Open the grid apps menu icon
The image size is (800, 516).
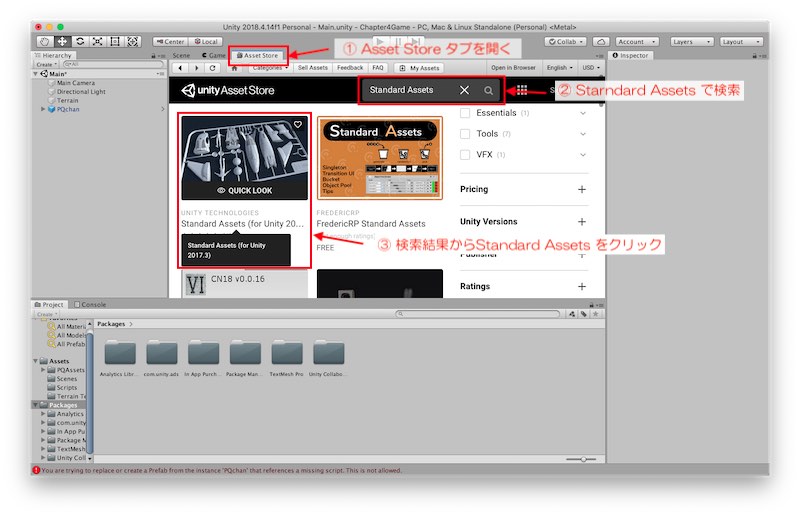click(522, 90)
